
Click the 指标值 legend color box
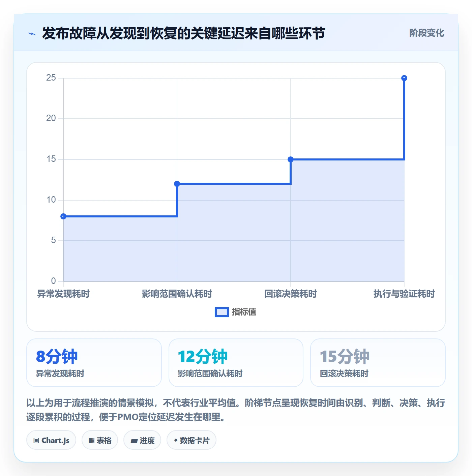222,312
